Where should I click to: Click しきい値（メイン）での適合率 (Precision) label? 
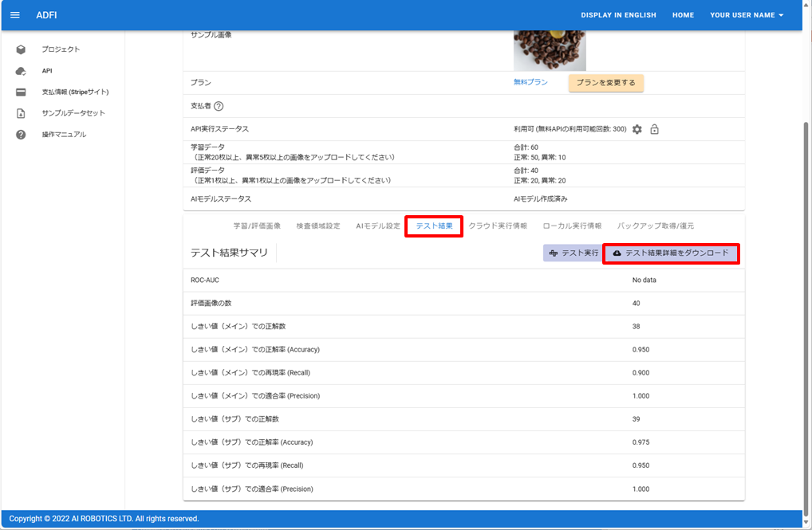tap(254, 396)
